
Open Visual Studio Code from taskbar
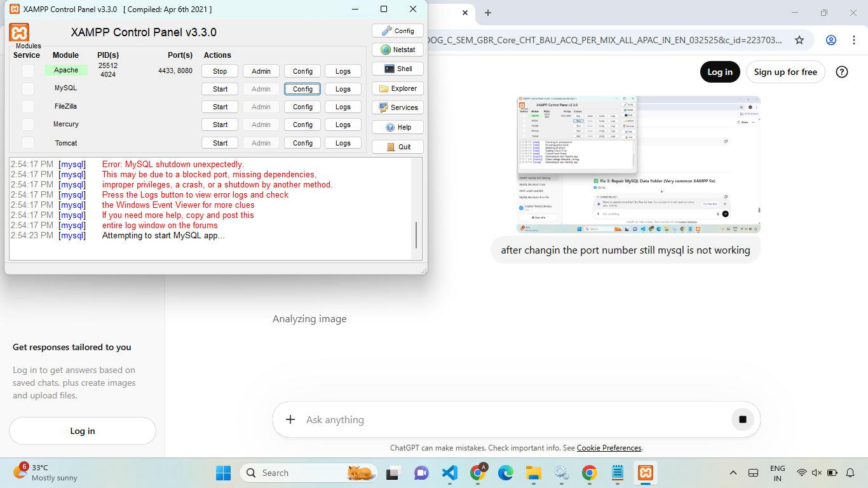pos(449,473)
